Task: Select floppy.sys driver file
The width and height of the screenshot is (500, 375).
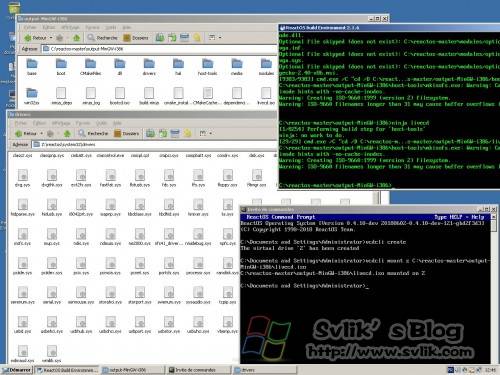Action: pyautogui.click(x=227, y=178)
